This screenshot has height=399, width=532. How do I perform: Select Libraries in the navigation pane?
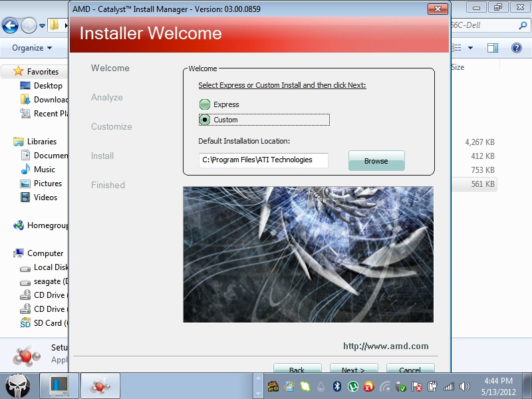click(x=35, y=142)
